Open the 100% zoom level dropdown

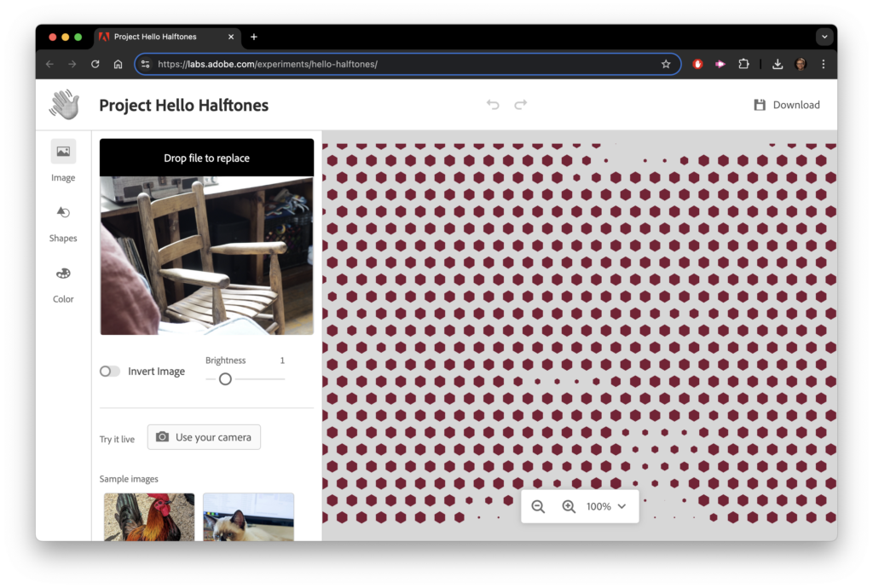(x=606, y=506)
